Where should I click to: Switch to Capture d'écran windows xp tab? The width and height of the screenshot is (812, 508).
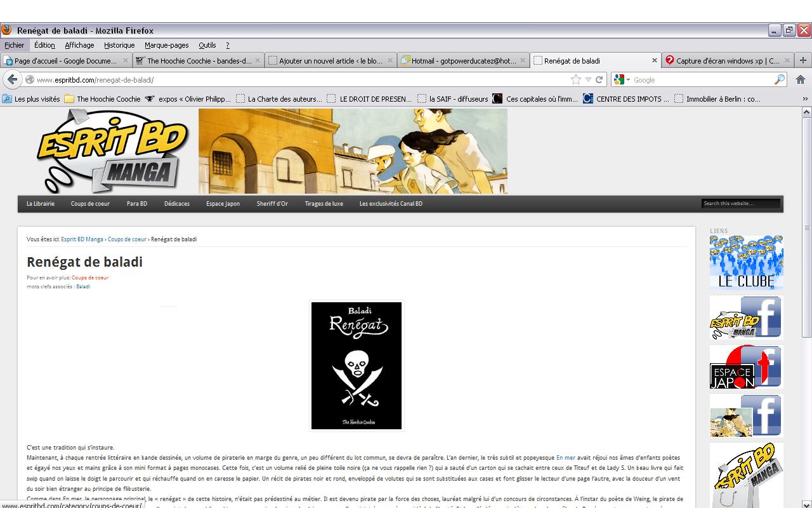728,60
